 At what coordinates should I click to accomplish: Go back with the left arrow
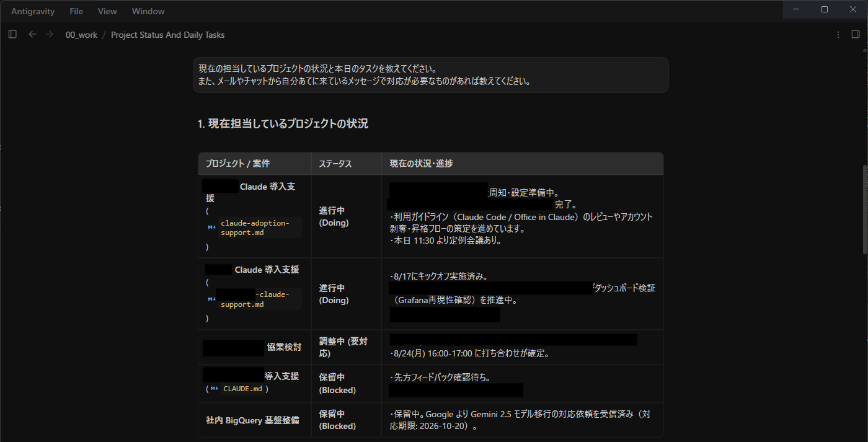tap(32, 35)
